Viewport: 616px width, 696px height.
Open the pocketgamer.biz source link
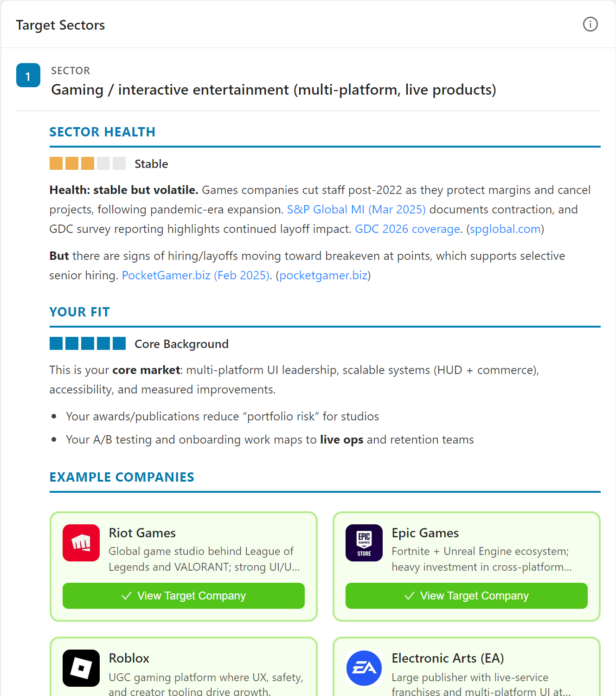[x=323, y=275]
